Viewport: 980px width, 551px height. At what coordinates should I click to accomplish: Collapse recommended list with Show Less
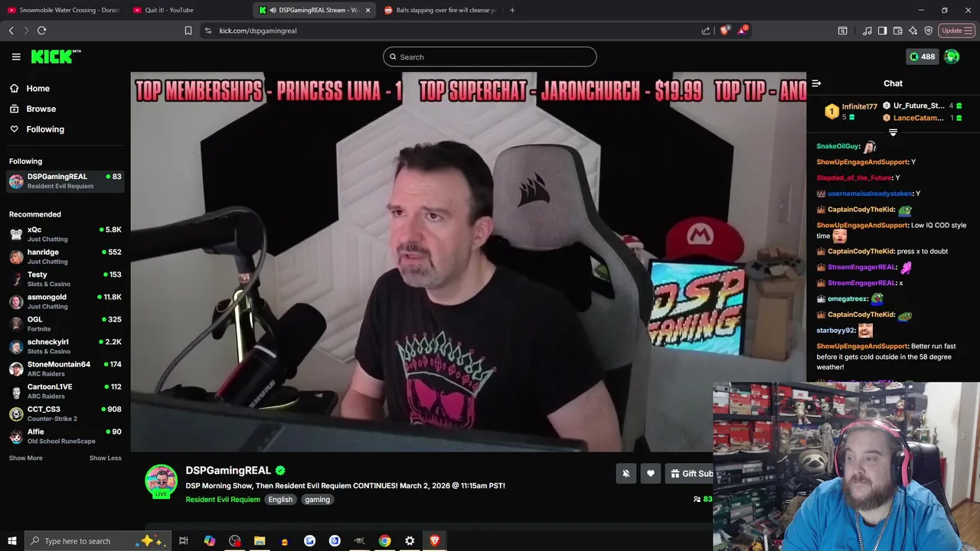[x=105, y=458]
